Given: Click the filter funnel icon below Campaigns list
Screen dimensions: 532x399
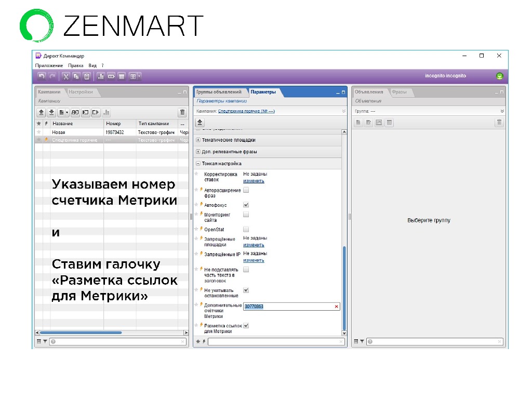Looking at the screenshot, I should pyautogui.click(x=45, y=341).
